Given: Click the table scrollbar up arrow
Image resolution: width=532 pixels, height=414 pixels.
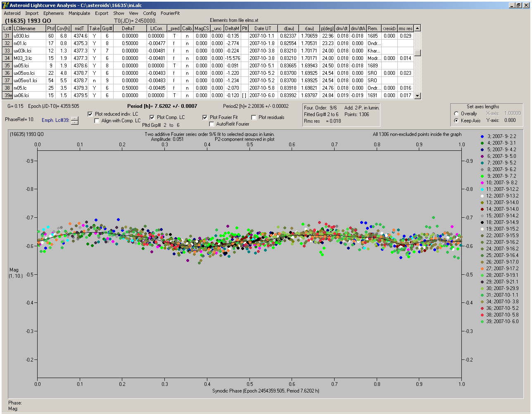Looking at the screenshot, I should (x=418, y=28).
